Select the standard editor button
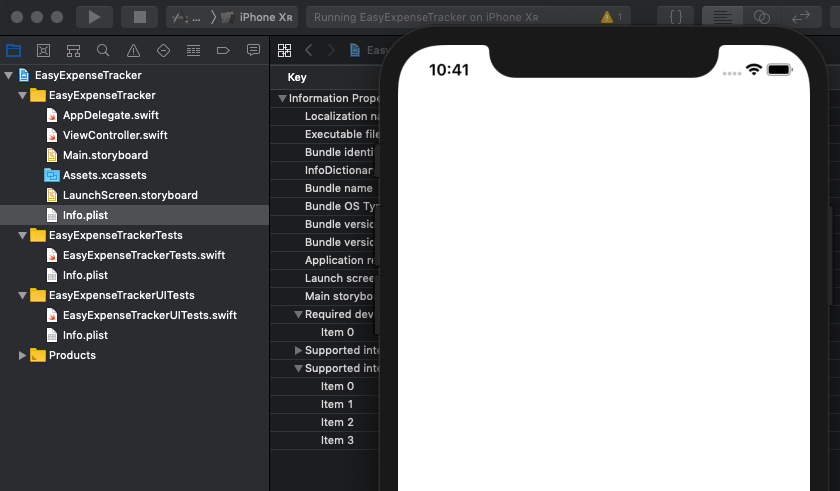Image resolution: width=840 pixels, height=491 pixels. pos(722,17)
